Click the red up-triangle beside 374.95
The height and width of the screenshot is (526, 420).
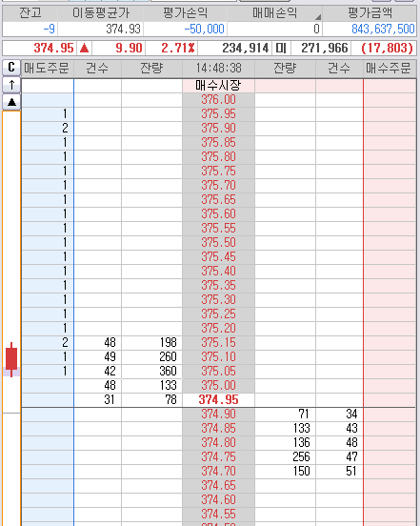coord(84,48)
